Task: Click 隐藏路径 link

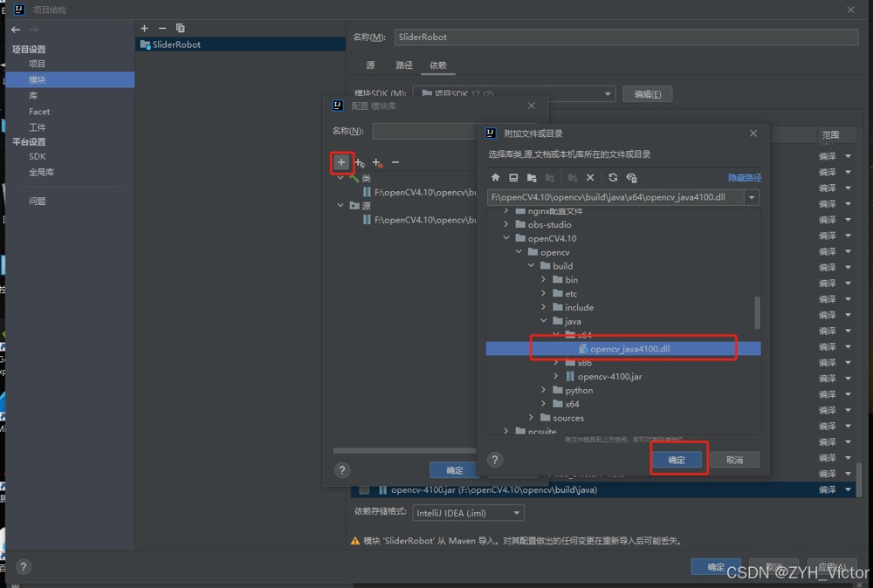Action: [745, 177]
